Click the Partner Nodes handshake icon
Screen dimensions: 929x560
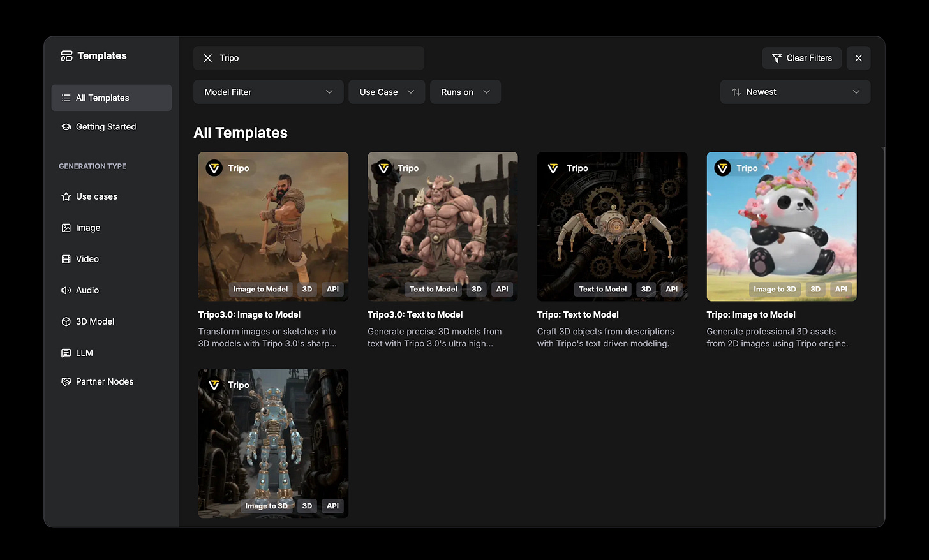66,381
